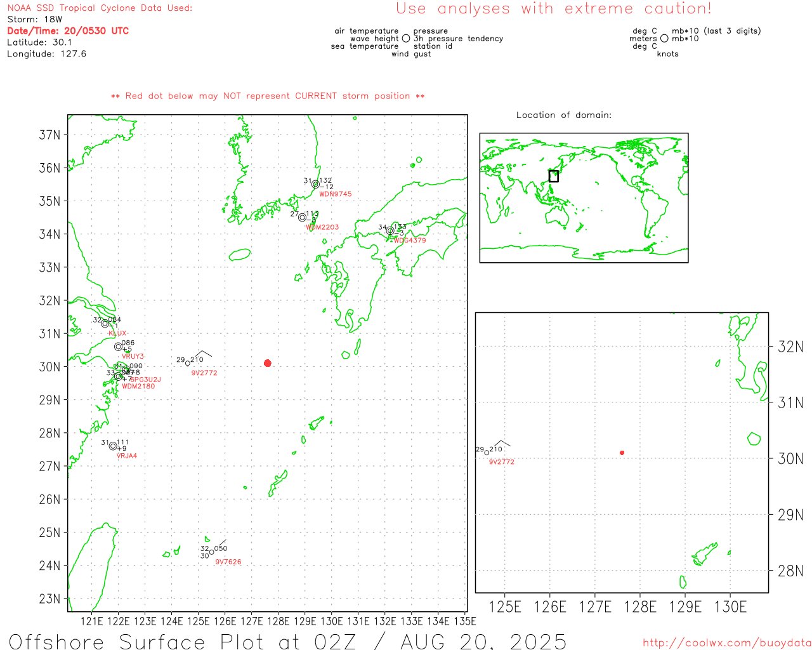Viewport: 812px width, 650px height.
Task: Click the 'NOAA SSD Tropical Cyclone Data Used:' heading
Action: (100, 8)
